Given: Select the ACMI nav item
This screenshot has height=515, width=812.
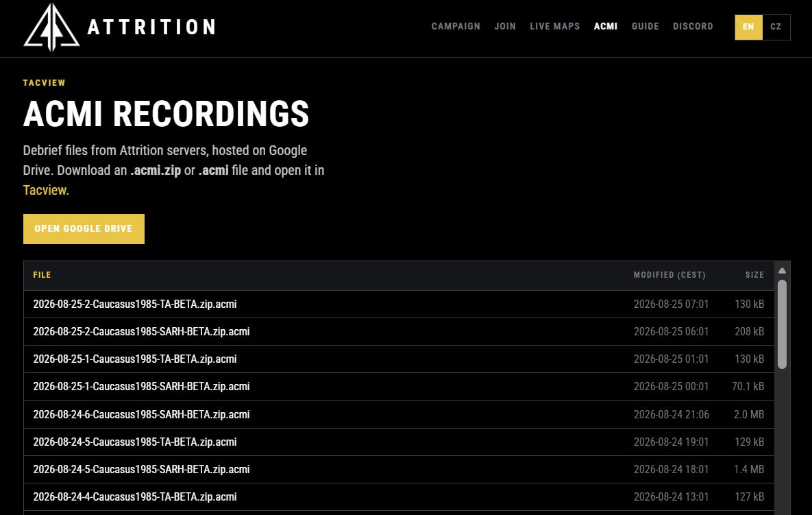Looking at the screenshot, I should (x=605, y=27).
